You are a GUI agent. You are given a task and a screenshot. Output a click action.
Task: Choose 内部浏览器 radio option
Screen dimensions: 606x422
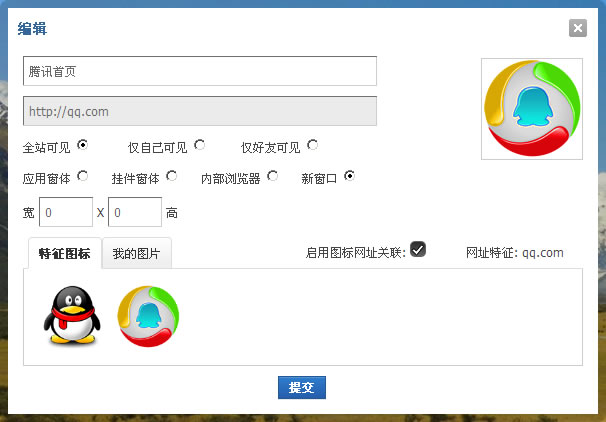[272, 176]
